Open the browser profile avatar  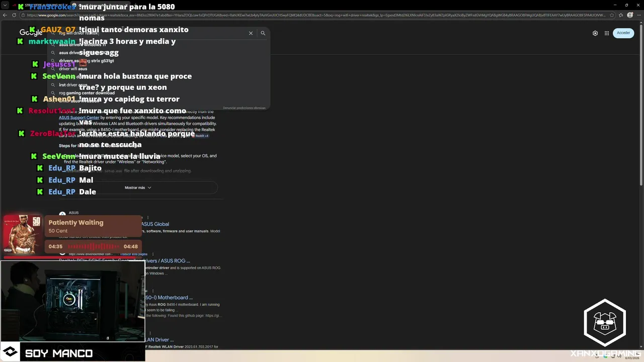click(x=630, y=15)
